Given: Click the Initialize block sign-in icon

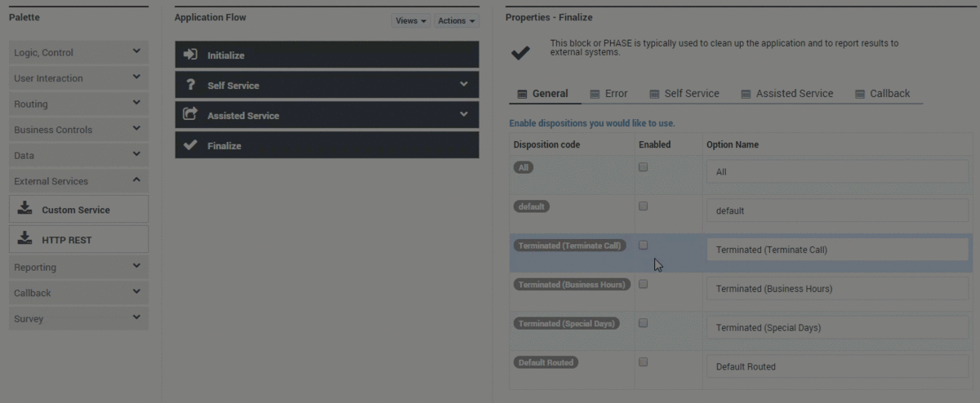Looking at the screenshot, I should point(190,55).
